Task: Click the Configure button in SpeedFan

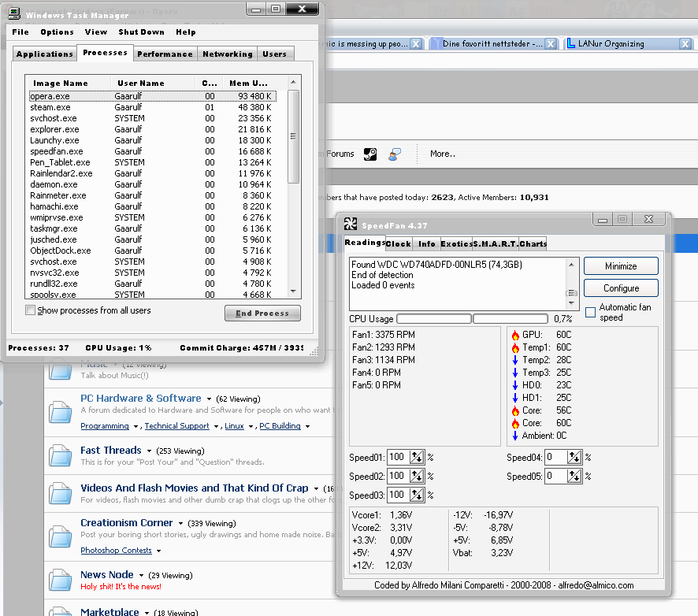Action: [621, 288]
